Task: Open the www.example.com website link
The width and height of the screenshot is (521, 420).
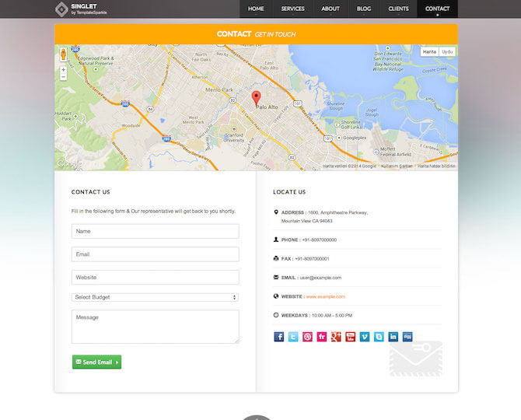Action: point(326,296)
